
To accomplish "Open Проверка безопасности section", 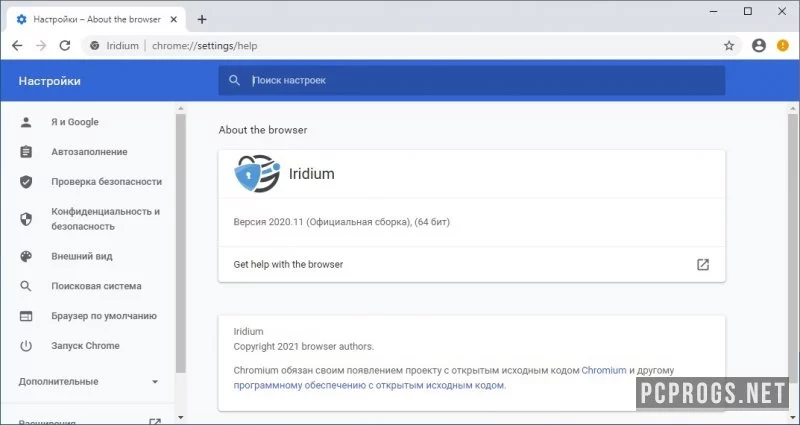I will pos(107,182).
